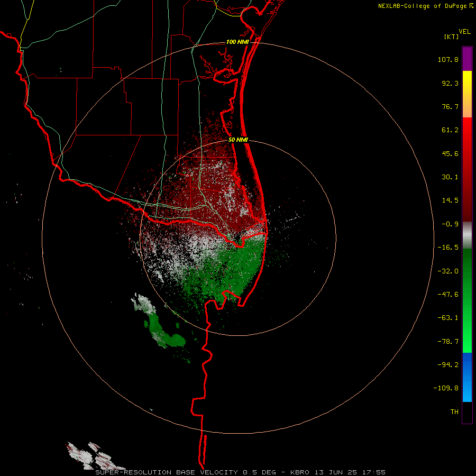Click the 14.5 legend value
The image size is (476, 476).
click(x=450, y=200)
